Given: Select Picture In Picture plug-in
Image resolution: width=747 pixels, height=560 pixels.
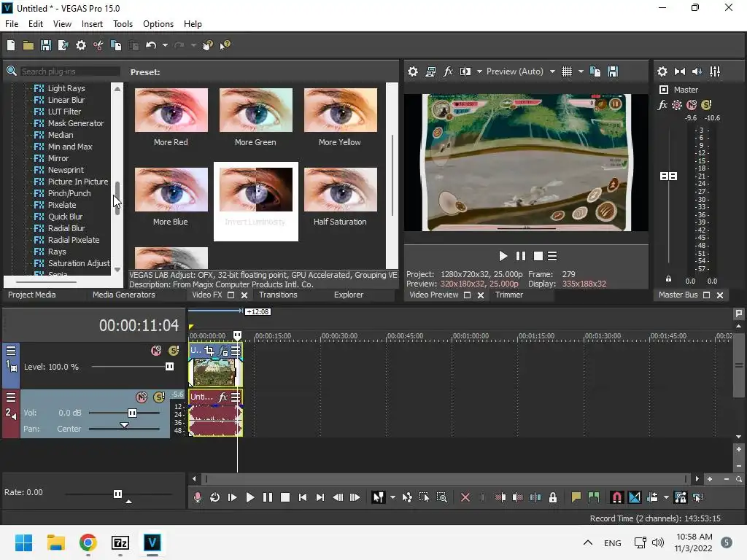Looking at the screenshot, I should [x=78, y=182].
